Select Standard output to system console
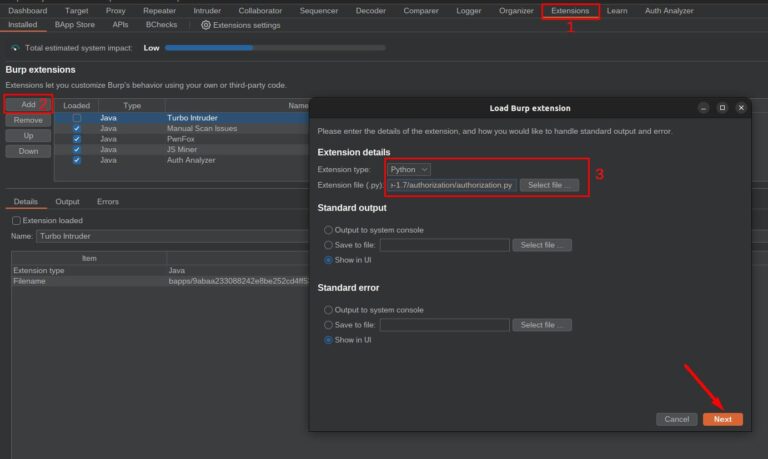Screen dimensions: 768x459 tap(328, 230)
